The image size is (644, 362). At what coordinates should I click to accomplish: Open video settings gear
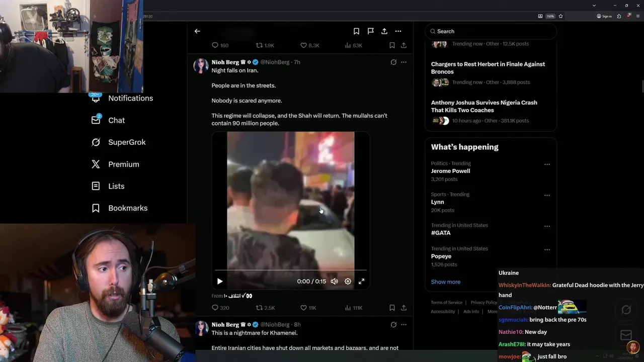click(x=348, y=282)
